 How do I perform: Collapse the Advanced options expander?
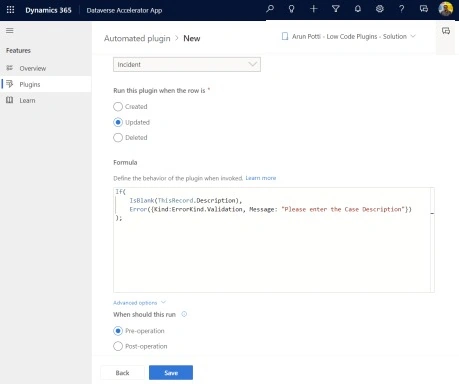[139, 303]
